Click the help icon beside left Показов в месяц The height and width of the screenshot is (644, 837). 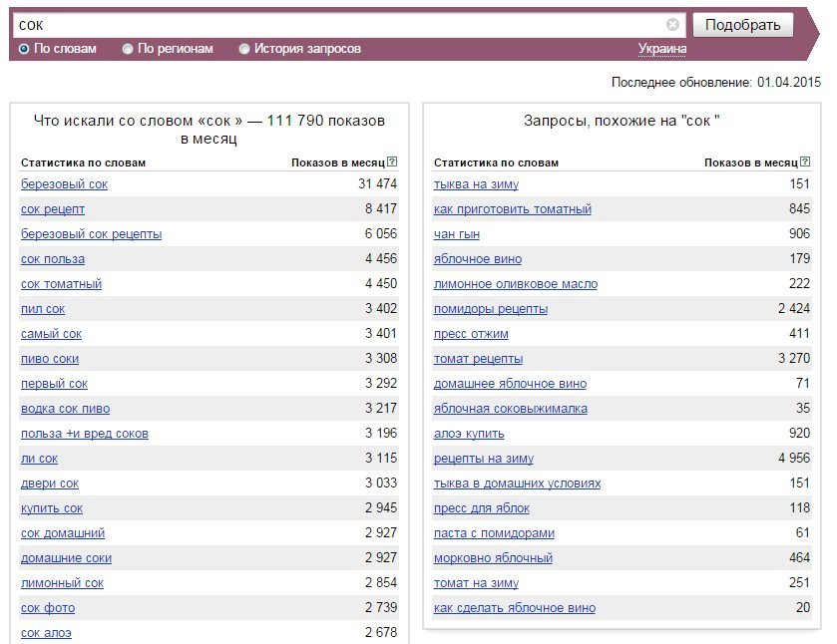392,161
